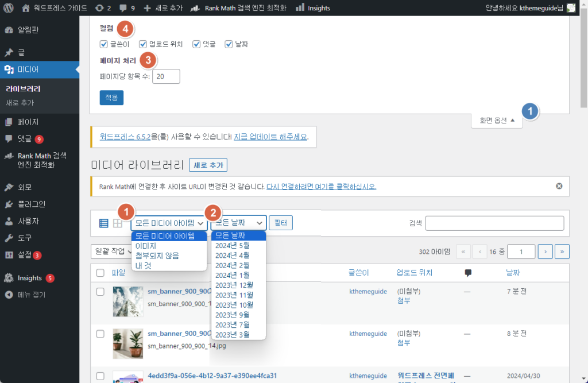The height and width of the screenshot is (383, 588).
Task: Focus the 검색 search field
Action: [x=494, y=223]
